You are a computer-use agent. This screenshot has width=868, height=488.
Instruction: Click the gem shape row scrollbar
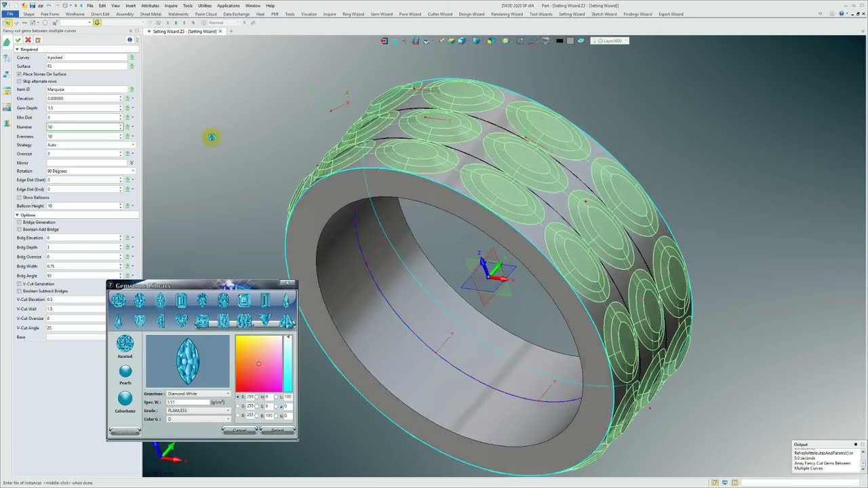pyautogui.click(x=245, y=324)
